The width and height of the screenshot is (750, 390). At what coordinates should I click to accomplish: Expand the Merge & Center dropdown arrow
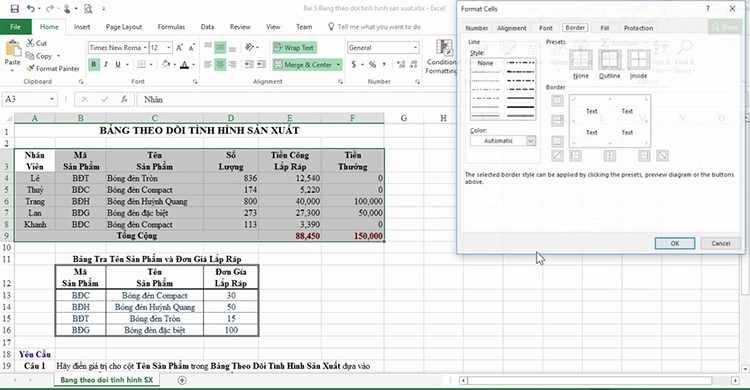[x=338, y=64]
